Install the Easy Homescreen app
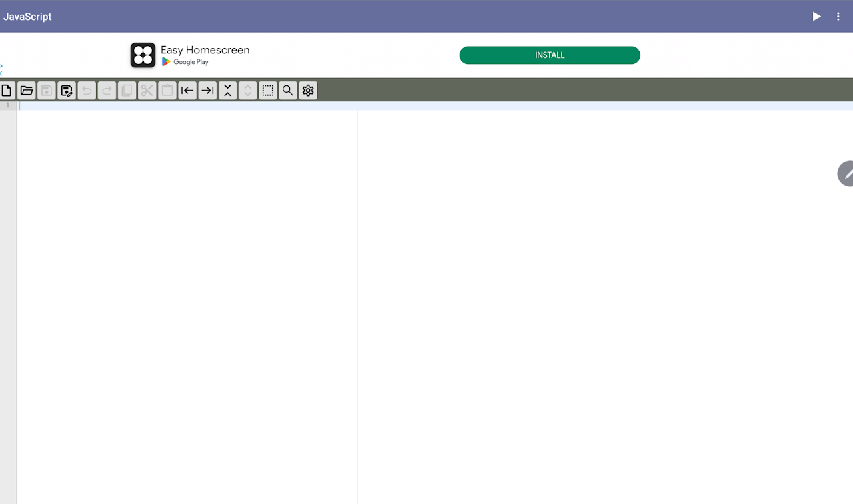 (549, 55)
